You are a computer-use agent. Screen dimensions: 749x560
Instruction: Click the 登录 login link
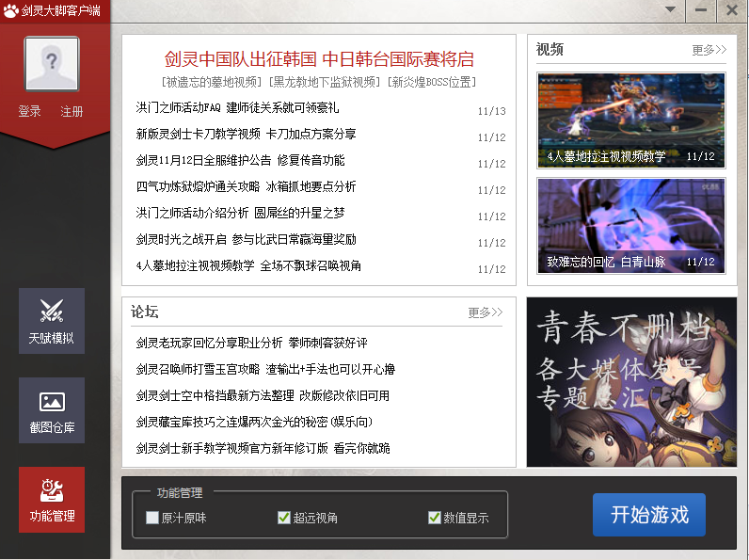pos(29,111)
